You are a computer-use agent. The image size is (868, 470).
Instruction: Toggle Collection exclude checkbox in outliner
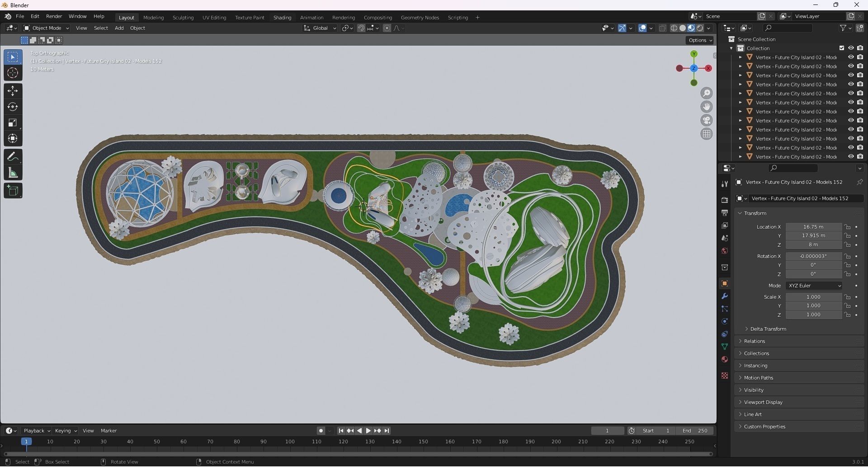coord(842,48)
